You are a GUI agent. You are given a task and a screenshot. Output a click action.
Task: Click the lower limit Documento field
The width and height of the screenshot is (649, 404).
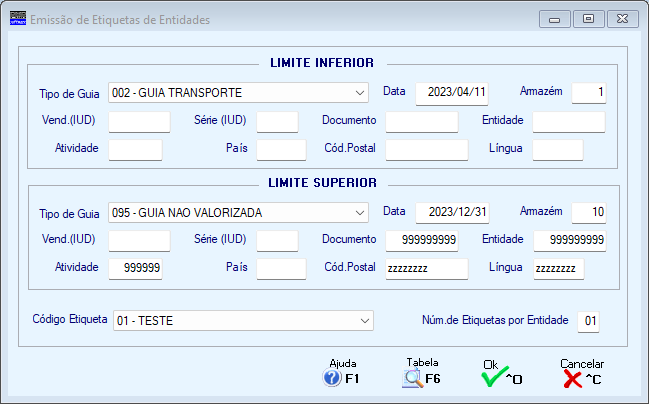click(x=421, y=122)
